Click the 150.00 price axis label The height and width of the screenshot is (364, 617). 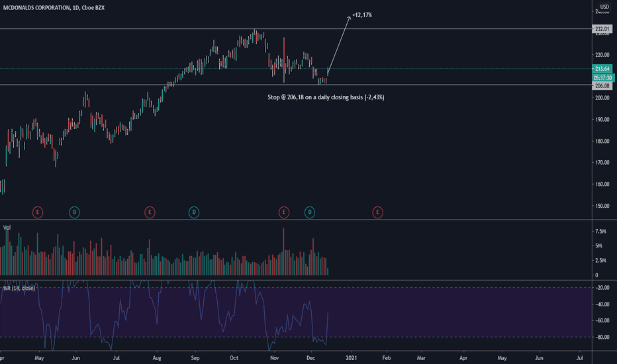click(x=602, y=205)
